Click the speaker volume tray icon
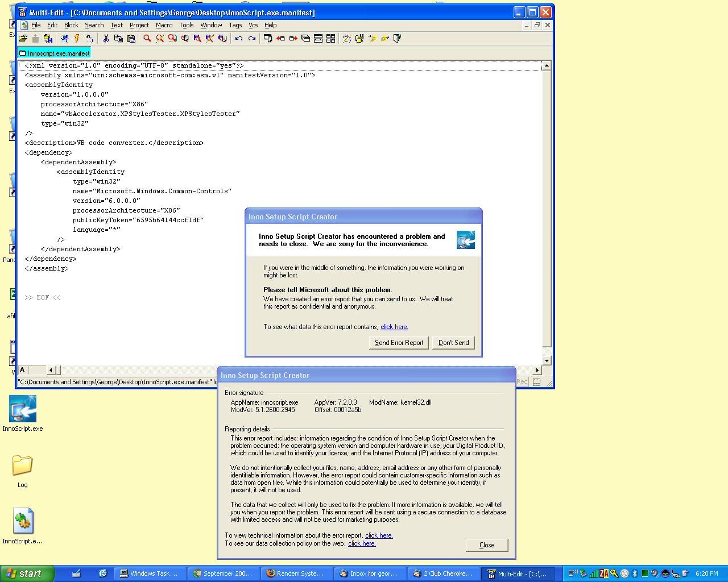This screenshot has width=728, height=582. 655,573
